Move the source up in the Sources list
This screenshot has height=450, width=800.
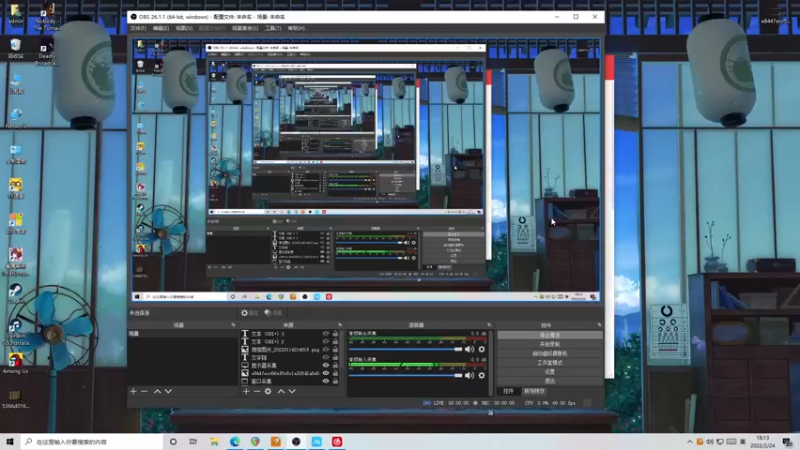point(281,391)
